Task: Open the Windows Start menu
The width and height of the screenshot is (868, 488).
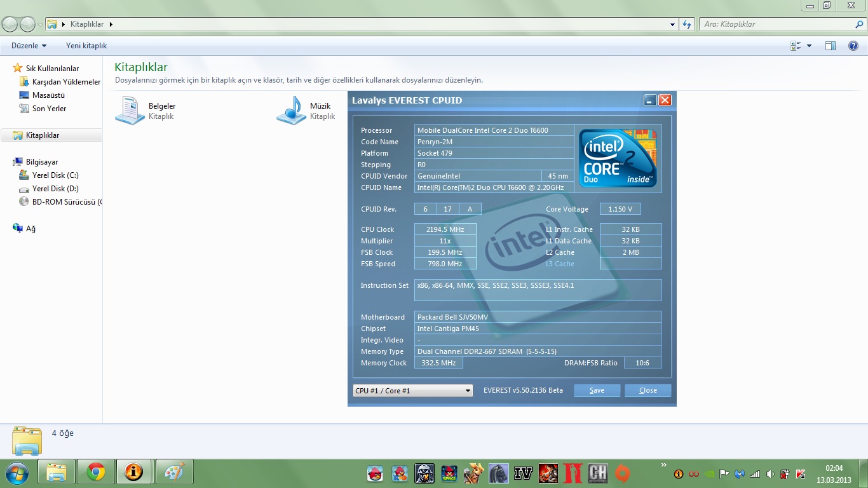Action: coord(17,472)
